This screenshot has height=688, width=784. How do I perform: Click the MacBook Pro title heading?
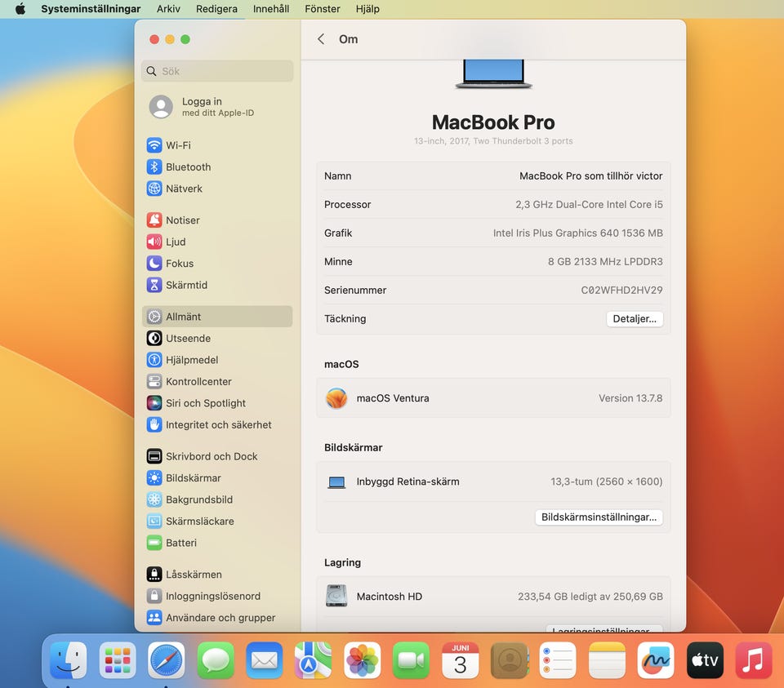[x=493, y=122]
